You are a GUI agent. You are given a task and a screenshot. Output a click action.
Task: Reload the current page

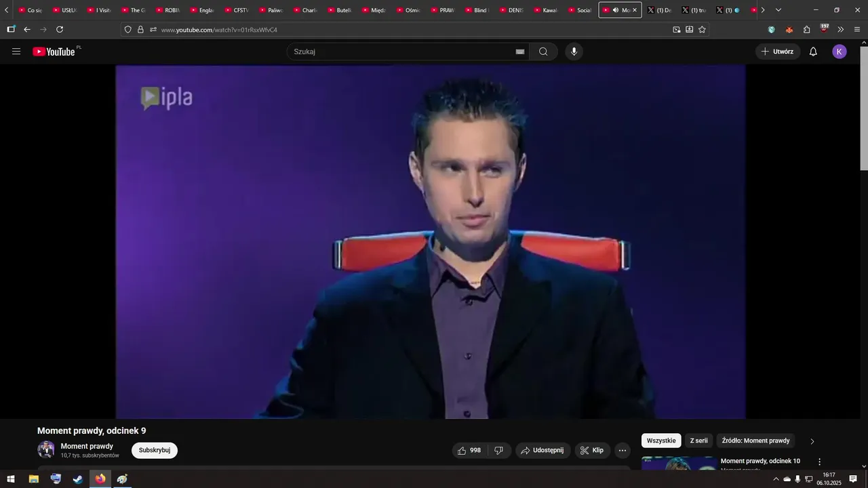click(60, 29)
